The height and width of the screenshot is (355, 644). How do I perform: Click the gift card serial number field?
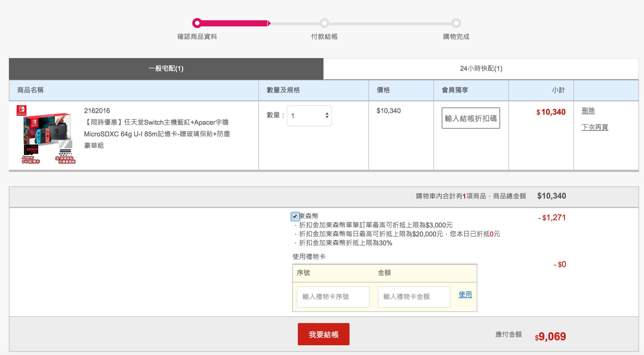333,297
